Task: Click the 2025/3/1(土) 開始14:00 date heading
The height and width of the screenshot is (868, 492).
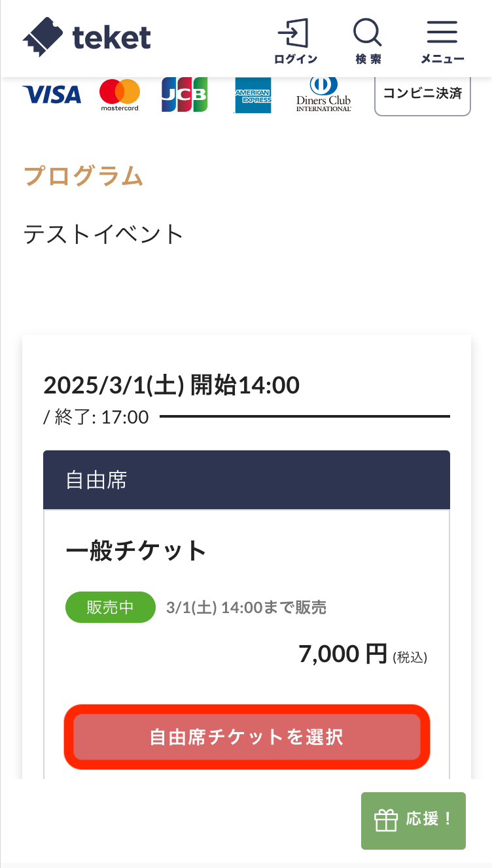Action: coord(171,385)
